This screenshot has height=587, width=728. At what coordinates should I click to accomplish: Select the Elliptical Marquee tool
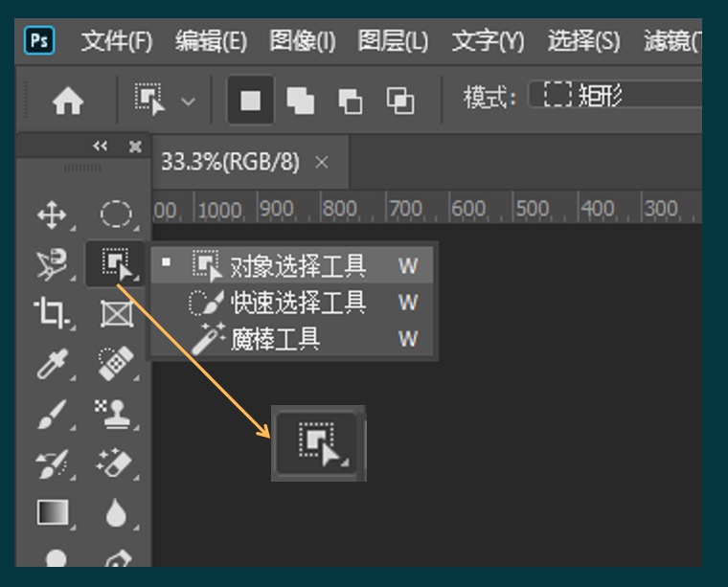point(116,214)
